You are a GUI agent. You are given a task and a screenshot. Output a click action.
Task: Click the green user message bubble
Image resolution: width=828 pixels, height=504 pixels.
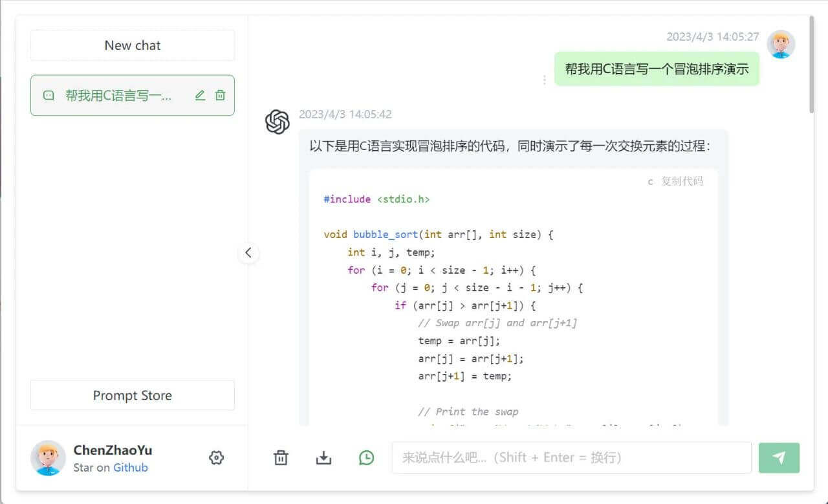657,68
